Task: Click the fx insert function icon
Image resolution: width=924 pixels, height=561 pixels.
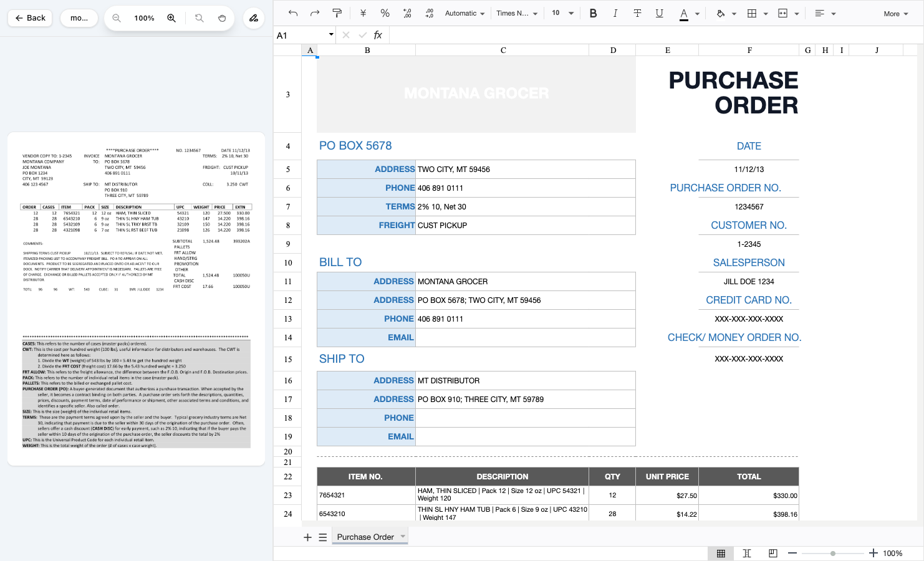Action: point(378,36)
